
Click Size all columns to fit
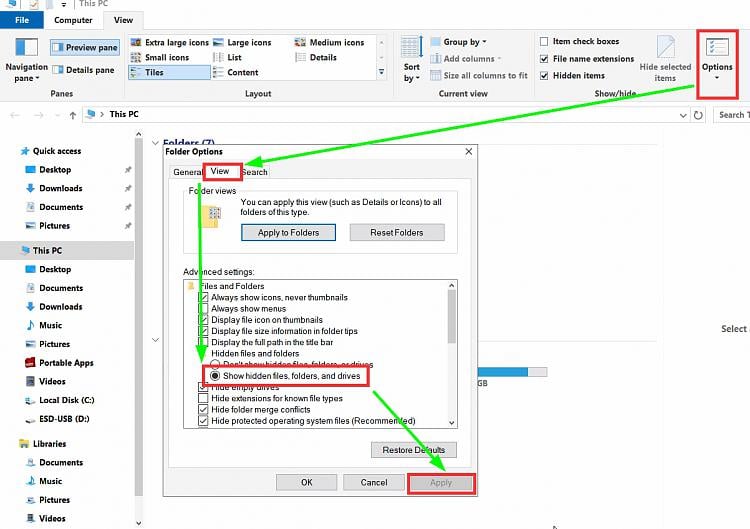pyautogui.click(x=479, y=76)
